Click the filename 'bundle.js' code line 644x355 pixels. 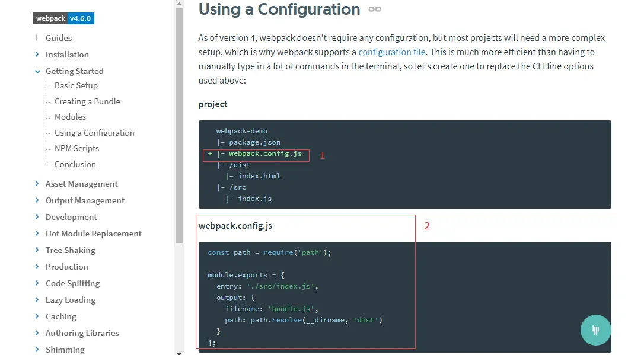(272, 309)
